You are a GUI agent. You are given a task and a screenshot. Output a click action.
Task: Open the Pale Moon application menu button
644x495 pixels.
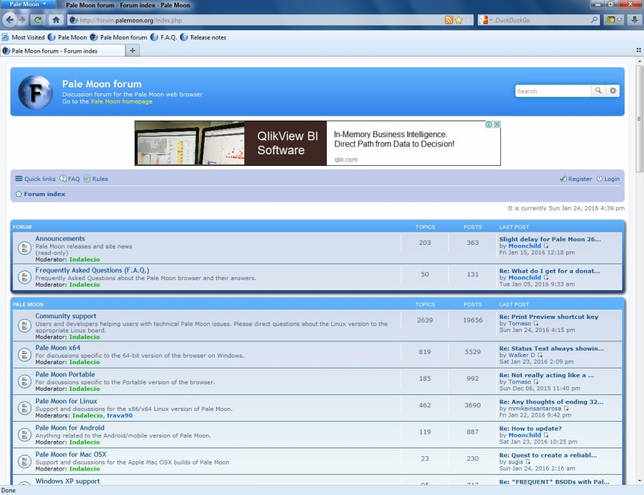tap(29, 4)
